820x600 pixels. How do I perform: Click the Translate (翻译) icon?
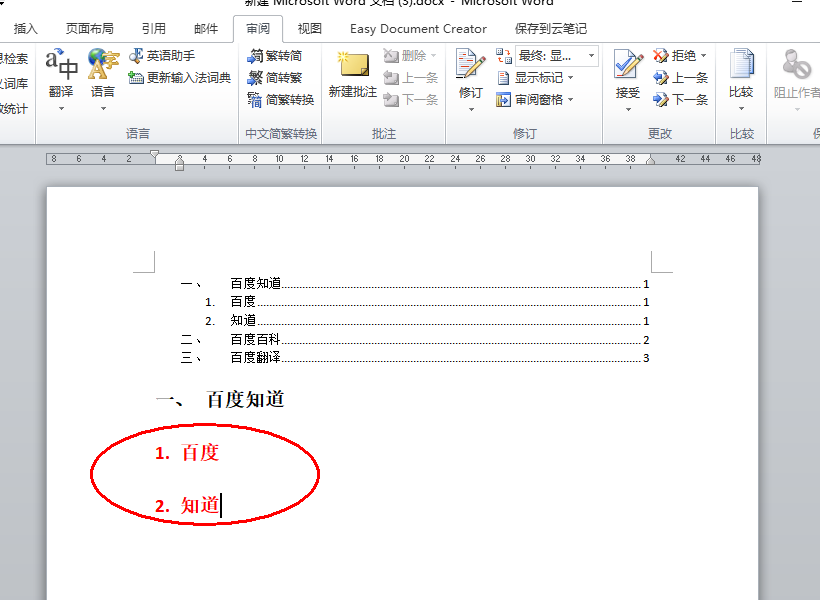coord(61,66)
